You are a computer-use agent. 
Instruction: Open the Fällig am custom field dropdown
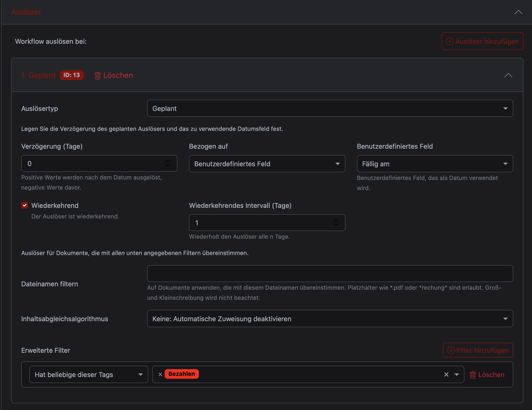click(x=435, y=164)
